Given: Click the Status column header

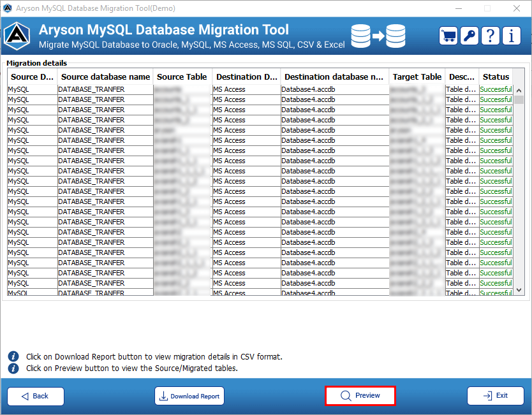Looking at the screenshot, I should pos(496,77).
